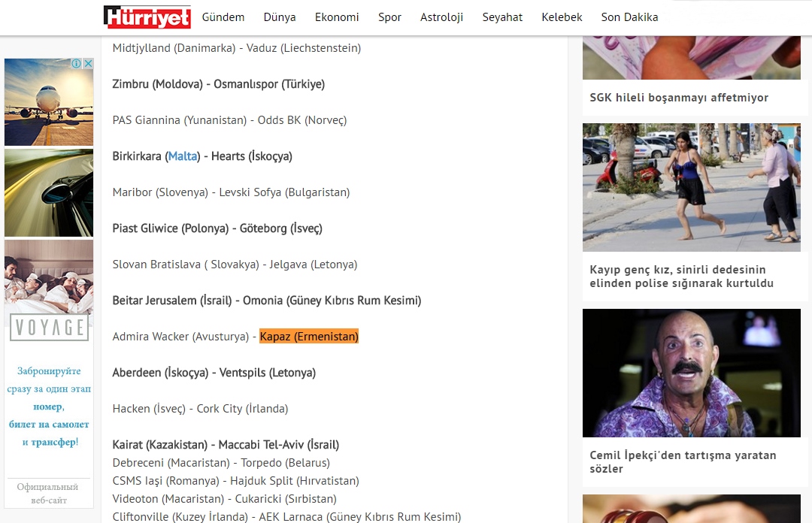812x523 pixels.
Task: Close the airplane advertisement
Action: point(88,65)
